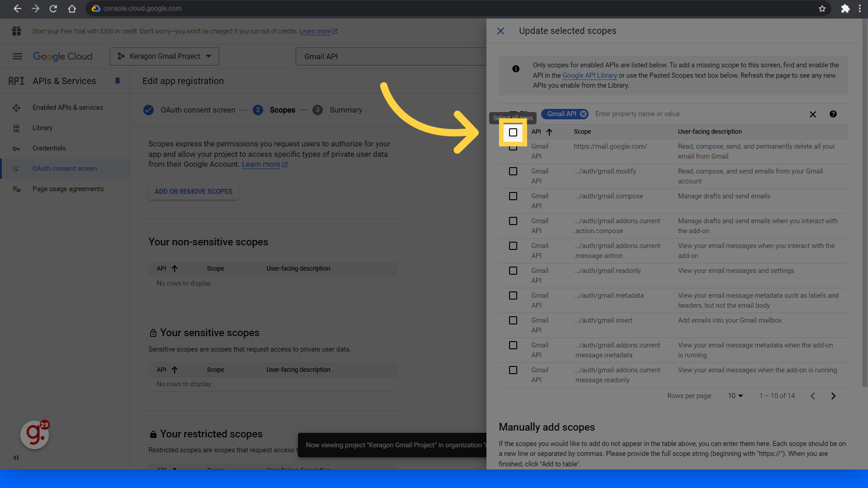Check the gmail.compose scope checkbox
This screenshot has width=868, height=488.
tap(513, 196)
